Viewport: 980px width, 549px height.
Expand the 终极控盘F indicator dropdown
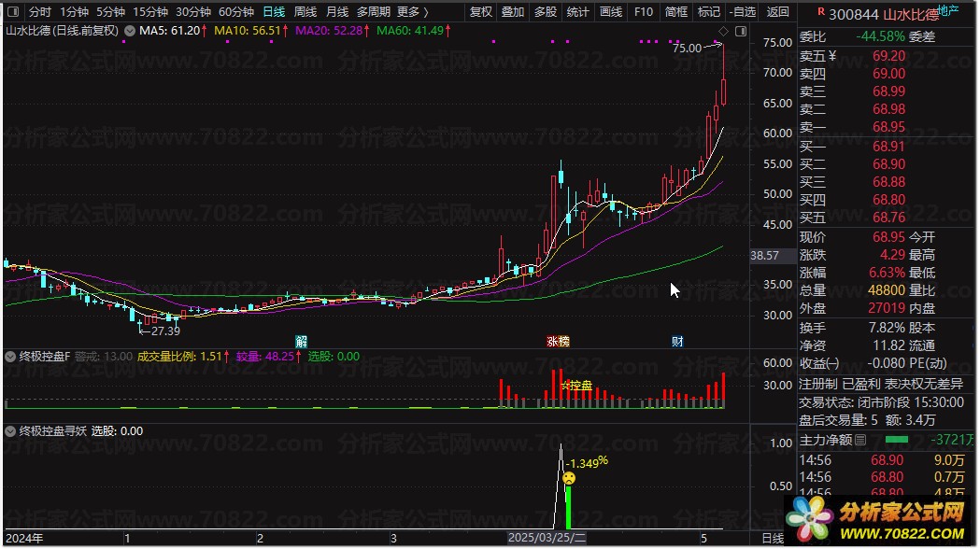(x=10, y=357)
